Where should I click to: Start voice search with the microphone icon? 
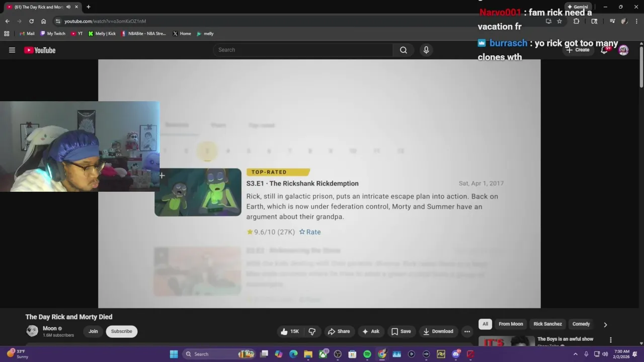pyautogui.click(x=426, y=50)
